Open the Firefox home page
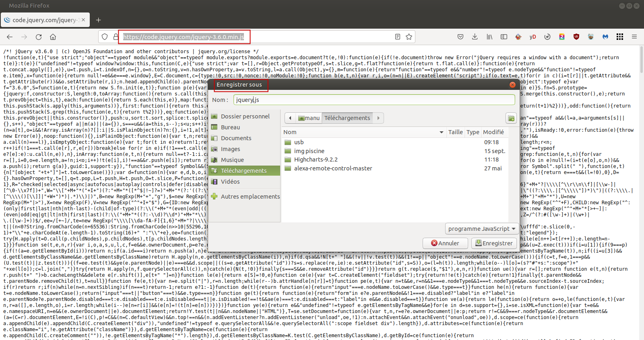The width and height of the screenshot is (644, 340). pyautogui.click(x=53, y=37)
